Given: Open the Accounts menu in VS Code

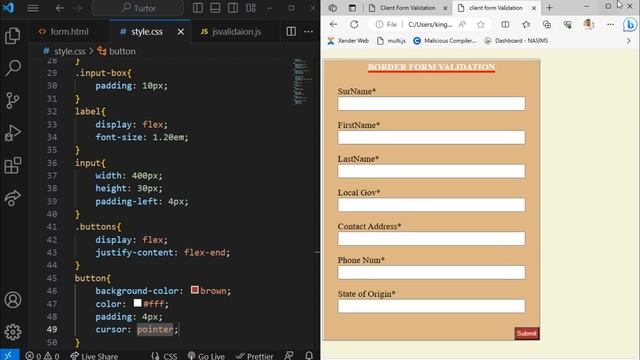Looking at the screenshot, I should tap(13, 300).
